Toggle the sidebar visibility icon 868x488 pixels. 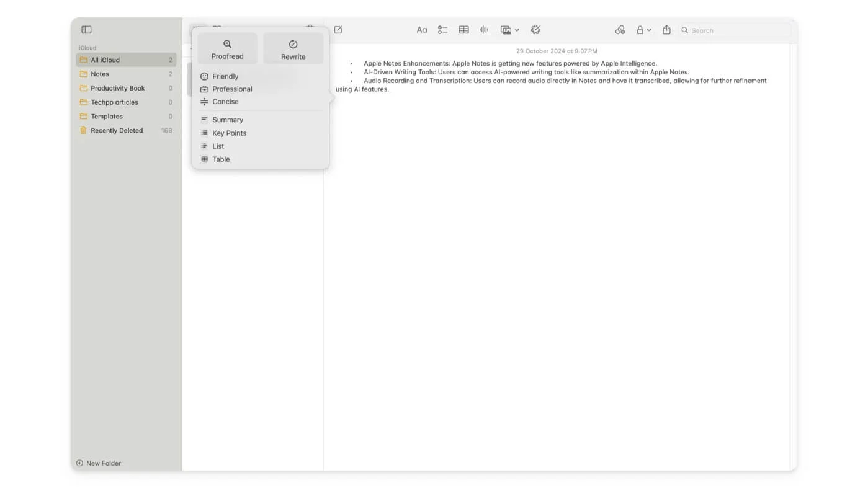pyautogui.click(x=86, y=30)
